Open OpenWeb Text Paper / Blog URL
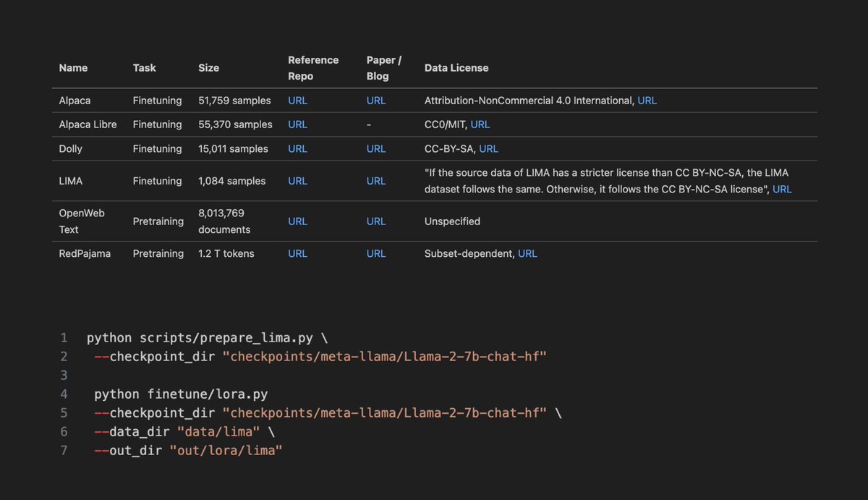This screenshot has height=500, width=868. (376, 221)
